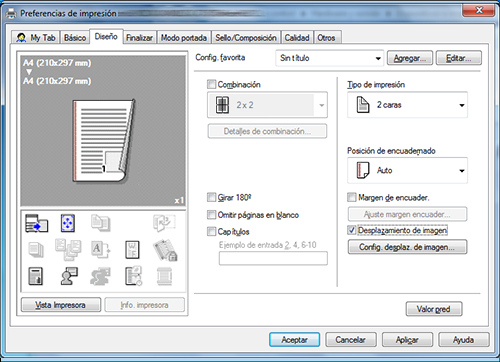The height and width of the screenshot is (362, 500).
Task: Open Config. desplaz. de imagen...
Action: pos(407,247)
